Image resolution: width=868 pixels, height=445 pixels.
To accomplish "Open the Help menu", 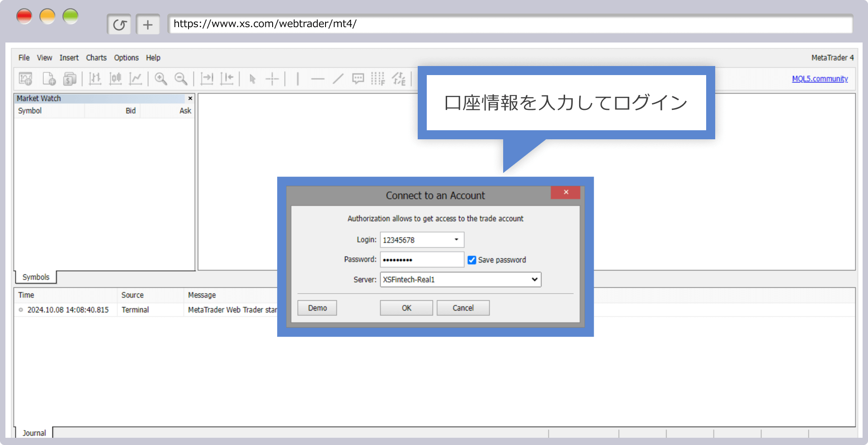I will (153, 57).
